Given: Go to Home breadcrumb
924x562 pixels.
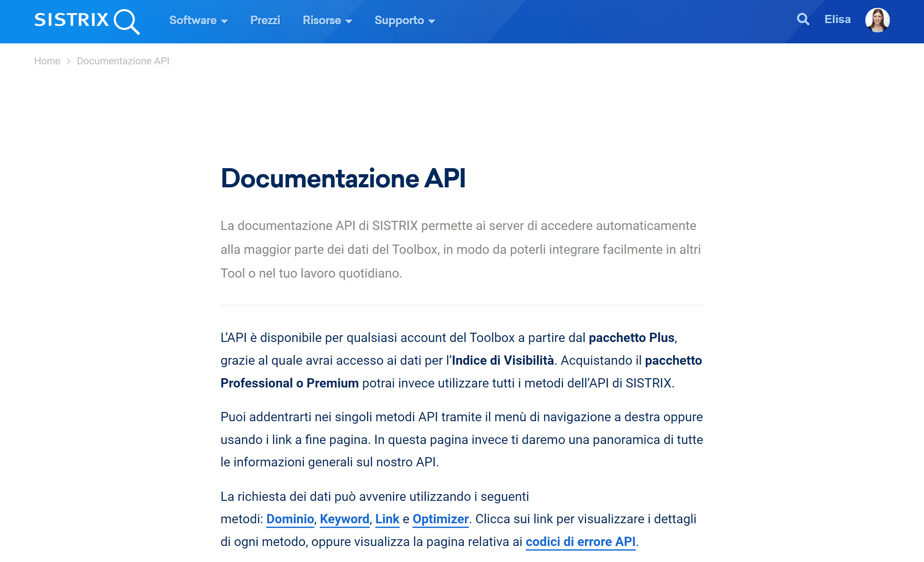Looking at the screenshot, I should [47, 61].
